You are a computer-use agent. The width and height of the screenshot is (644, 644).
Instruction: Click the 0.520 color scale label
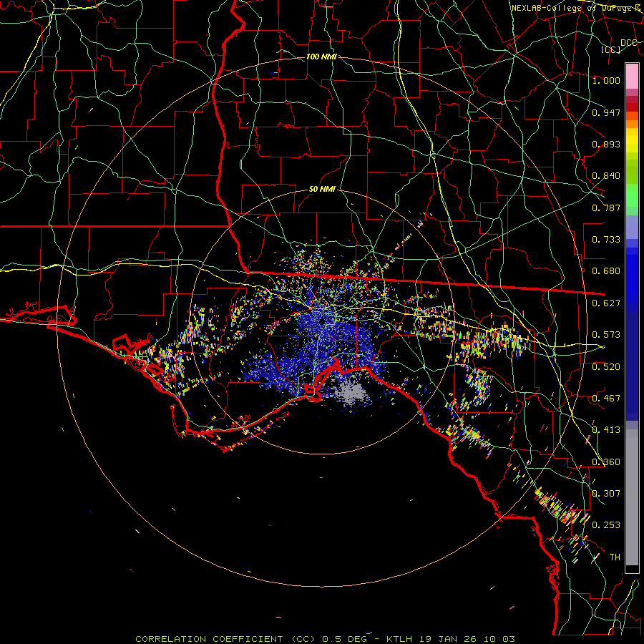coord(606,367)
